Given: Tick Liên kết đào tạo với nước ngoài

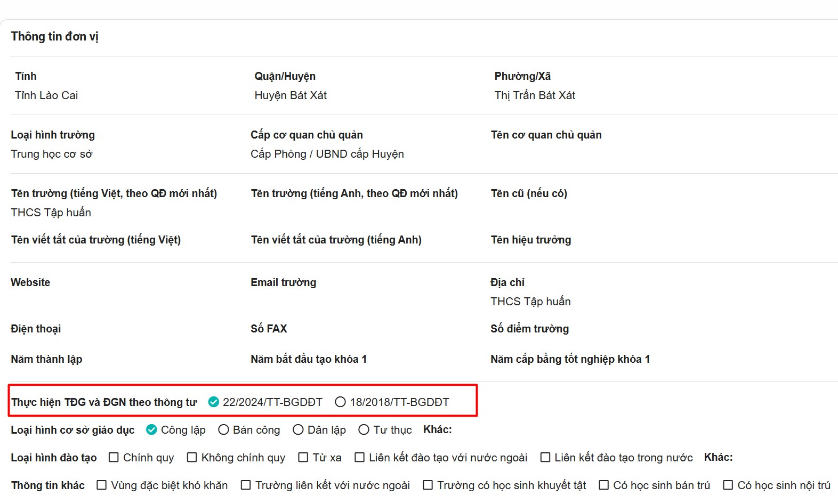Looking at the screenshot, I should 359,458.
